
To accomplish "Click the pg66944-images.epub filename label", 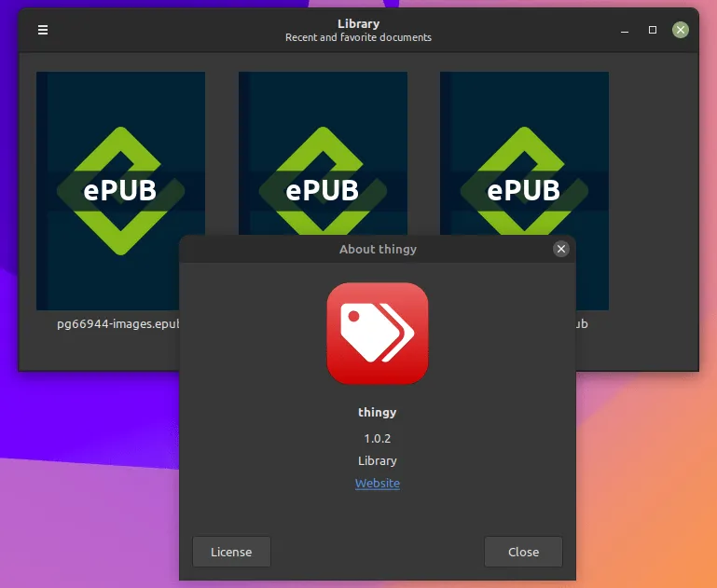I will 117,324.
